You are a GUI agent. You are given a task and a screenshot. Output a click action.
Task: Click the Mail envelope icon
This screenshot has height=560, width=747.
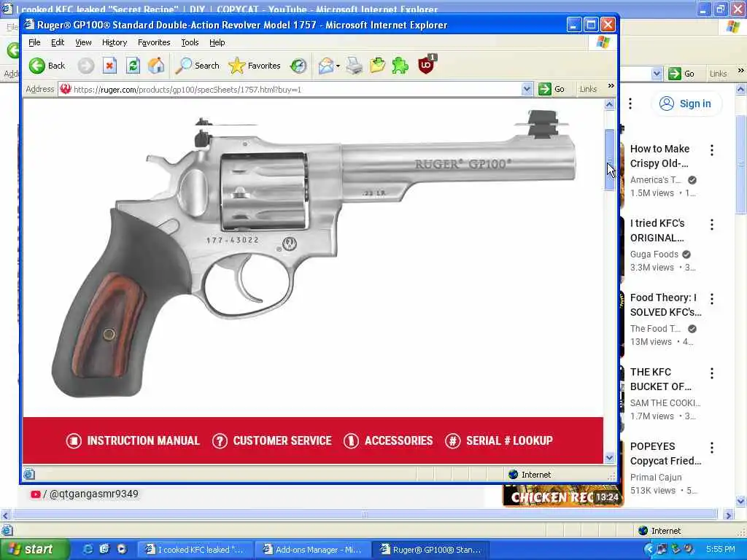coord(326,66)
